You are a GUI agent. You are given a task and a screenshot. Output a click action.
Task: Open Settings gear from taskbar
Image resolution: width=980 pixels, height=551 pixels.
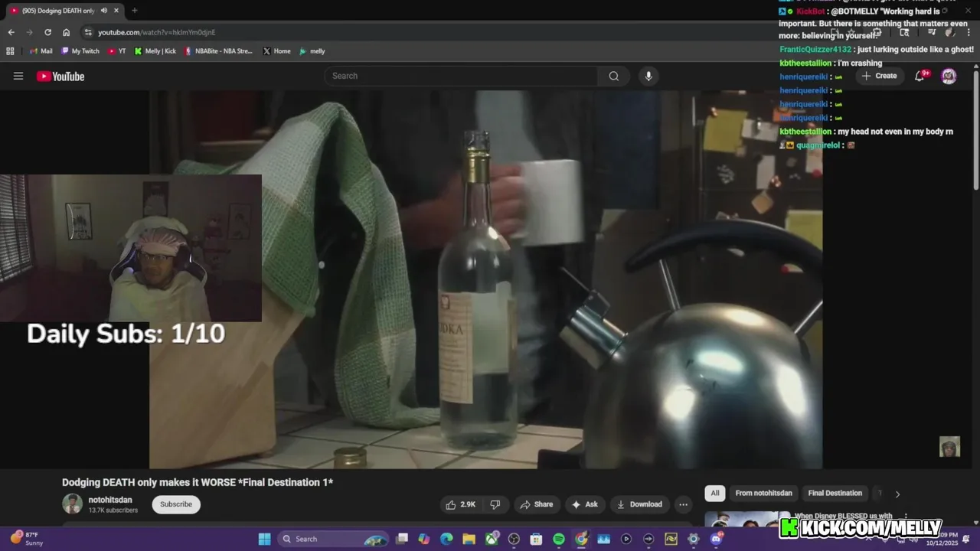point(694,539)
